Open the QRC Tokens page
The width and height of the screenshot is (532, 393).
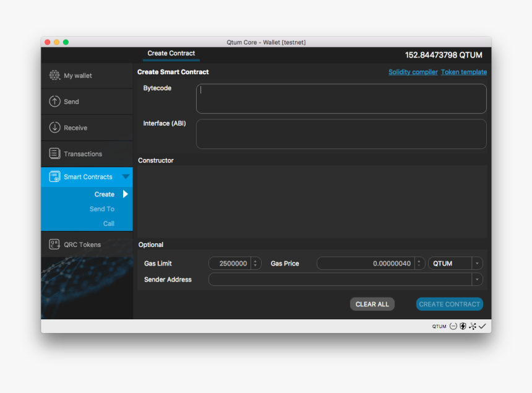pos(87,244)
